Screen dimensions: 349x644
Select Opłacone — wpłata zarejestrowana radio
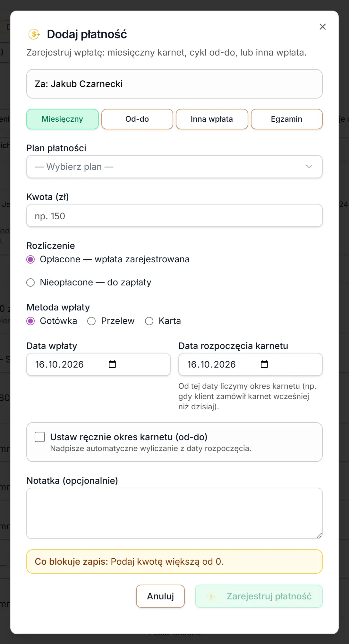point(30,259)
